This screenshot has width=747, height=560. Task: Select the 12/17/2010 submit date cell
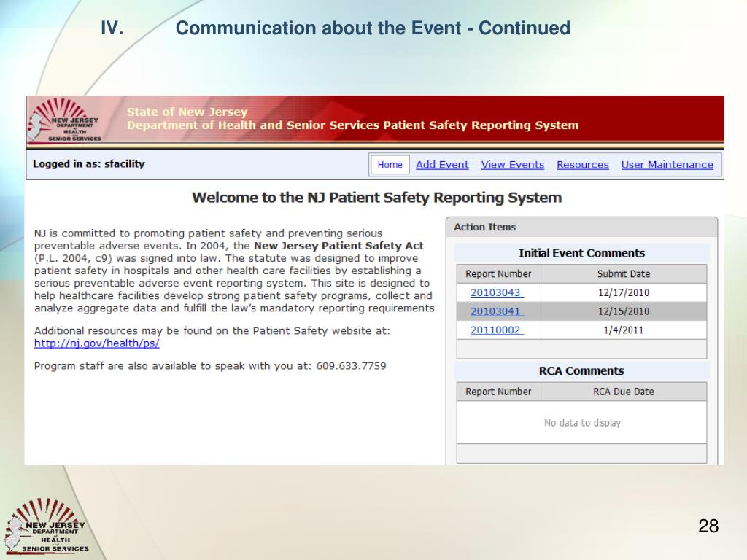point(624,293)
